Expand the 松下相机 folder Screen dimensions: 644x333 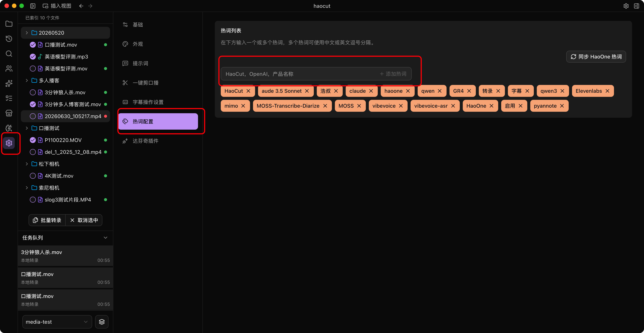(27, 164)
